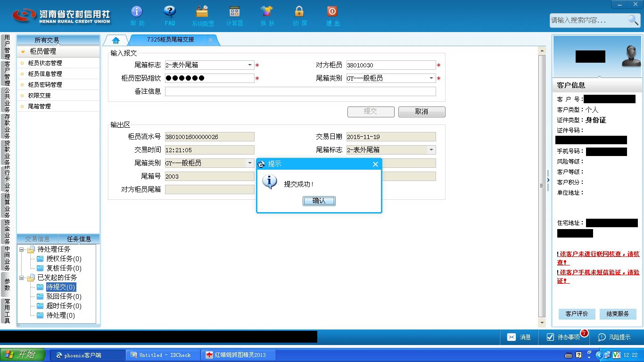Switch to phoenix客户端 taskbar item
The height and width of the screenshot is (362, 644).
(x=88, y=355)
